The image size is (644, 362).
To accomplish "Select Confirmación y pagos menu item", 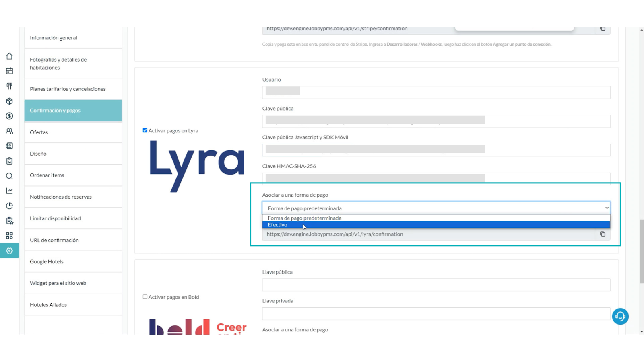I will point(73,111).
